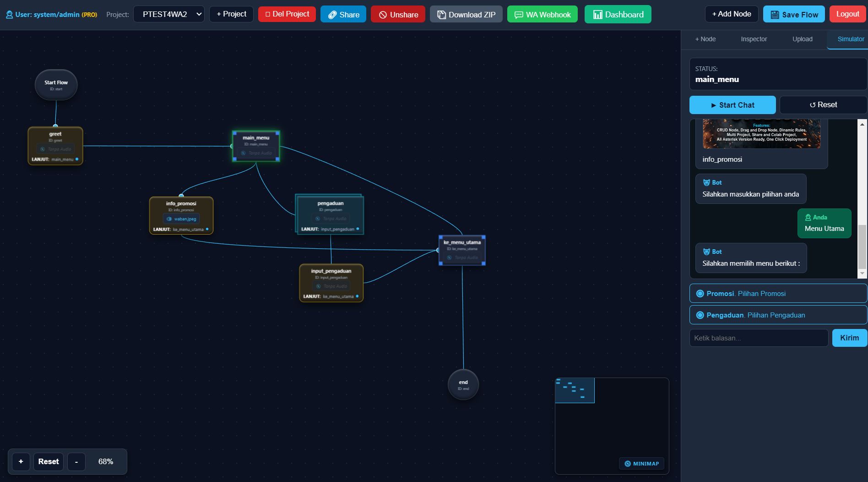Click the MINIMAP badge icon
The height and width of the screenshot is (482, 868).
pos(628,464)
